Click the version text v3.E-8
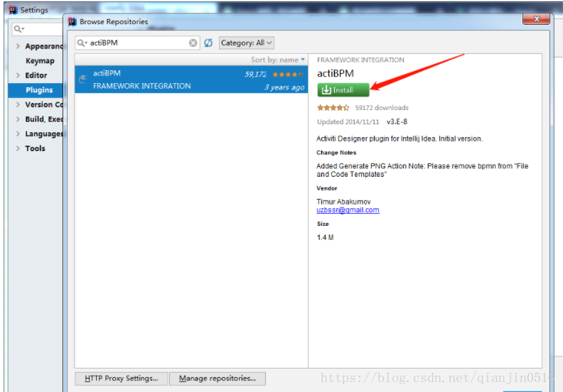The width and height of the screenshot is (563, 392). (x=397, y=122)
